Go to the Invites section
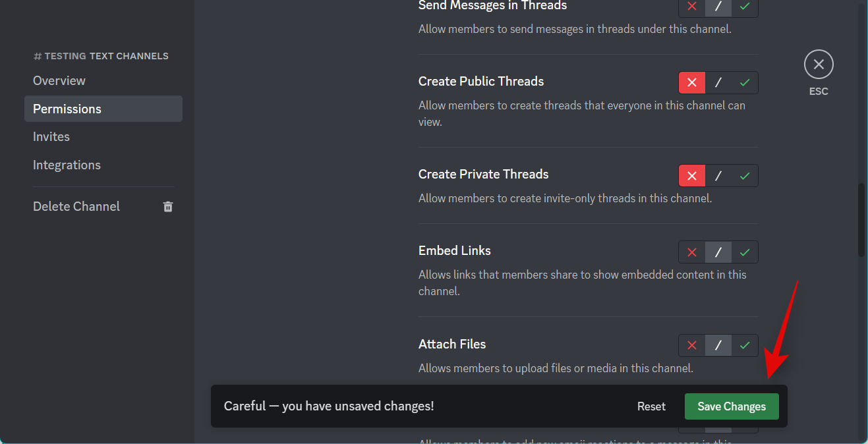868x444 pixels. tap(51, 137)
